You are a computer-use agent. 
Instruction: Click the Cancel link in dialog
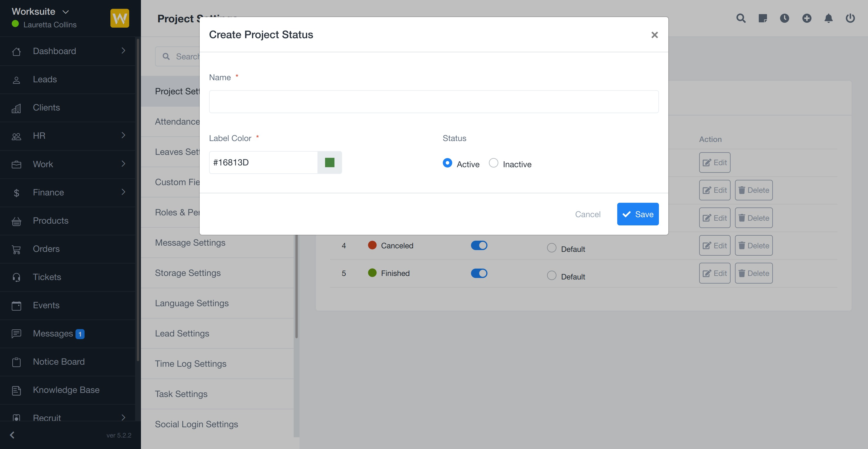click(587, 215)
